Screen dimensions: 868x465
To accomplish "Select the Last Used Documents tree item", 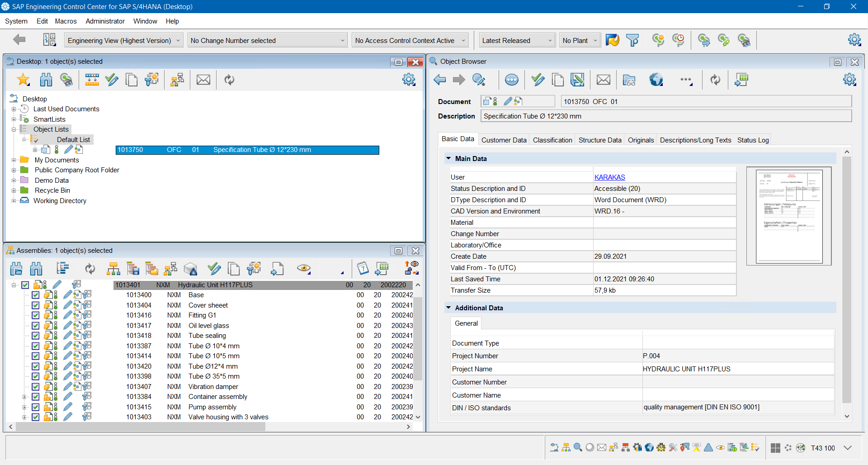I will pyautogui.click(x=66, y=109).
